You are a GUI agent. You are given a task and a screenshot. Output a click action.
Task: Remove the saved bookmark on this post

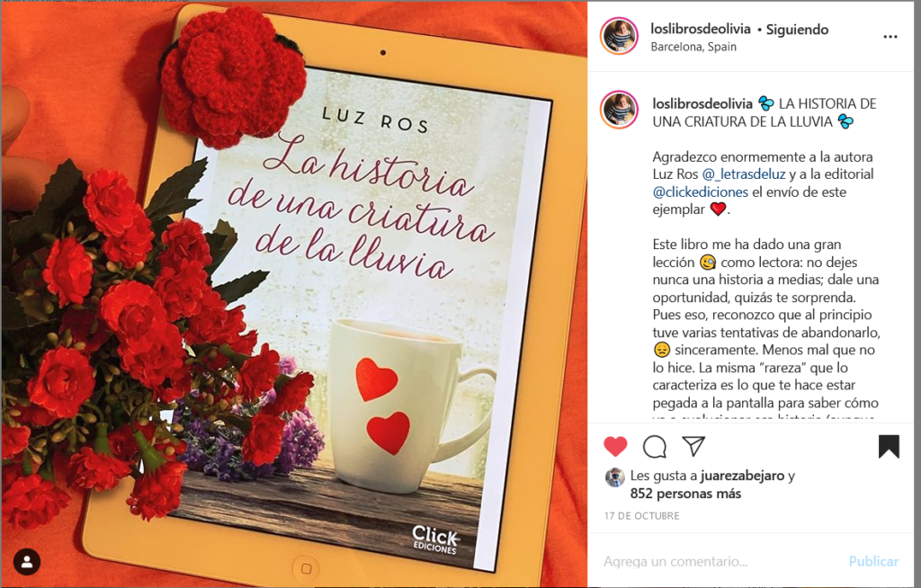889,447
